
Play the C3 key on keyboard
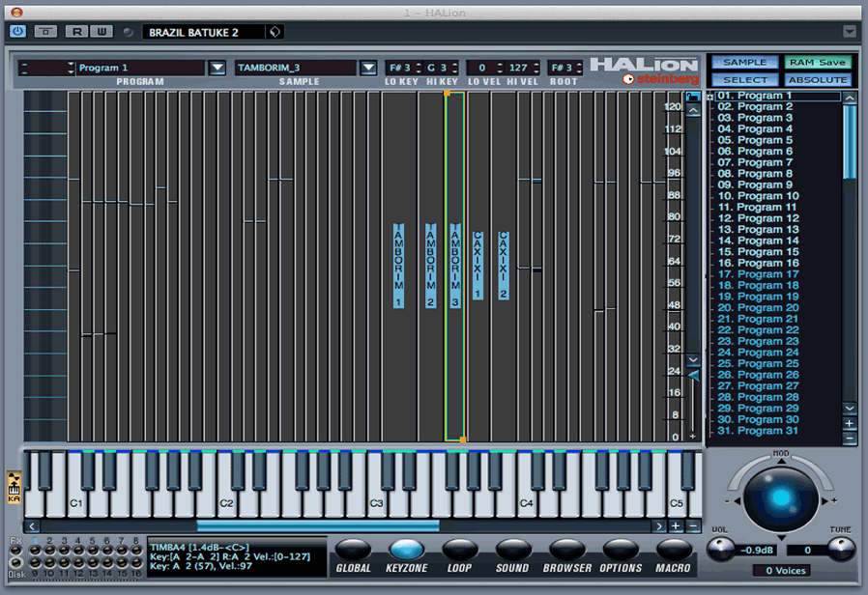coord(376,502)
